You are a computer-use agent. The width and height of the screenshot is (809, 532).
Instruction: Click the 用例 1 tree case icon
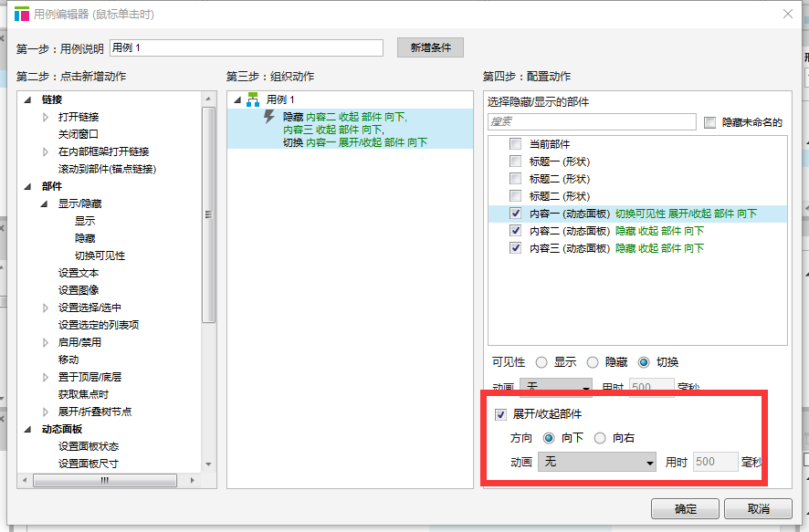pos(253,99)
